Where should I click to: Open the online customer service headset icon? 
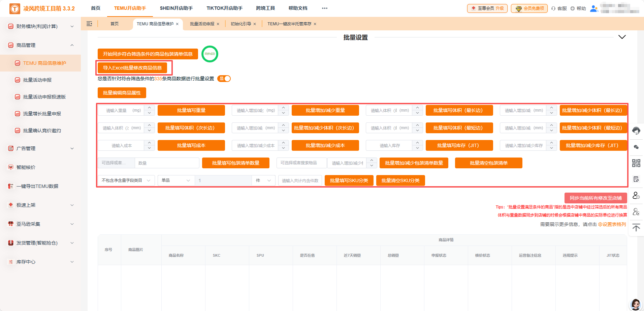click(636, 131)
